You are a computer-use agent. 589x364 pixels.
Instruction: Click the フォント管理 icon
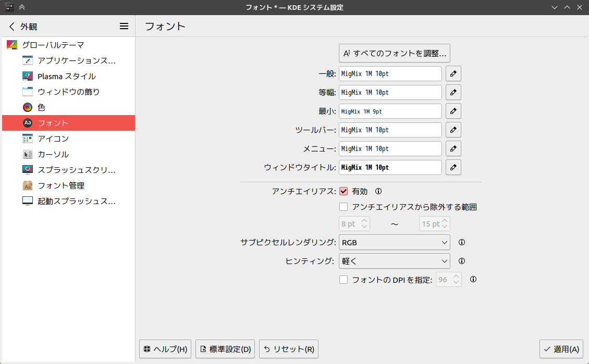[x=28, y=185]
